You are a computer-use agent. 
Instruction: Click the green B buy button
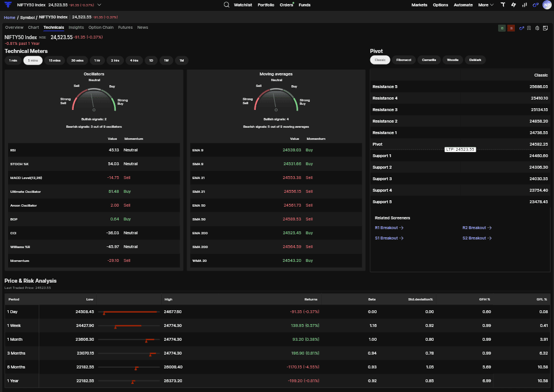point(502,28)
